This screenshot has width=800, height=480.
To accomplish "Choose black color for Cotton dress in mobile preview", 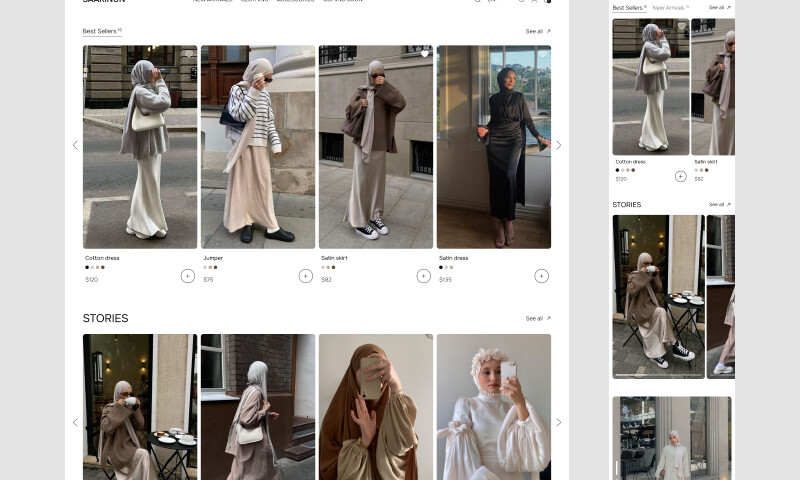I will 617,170.
